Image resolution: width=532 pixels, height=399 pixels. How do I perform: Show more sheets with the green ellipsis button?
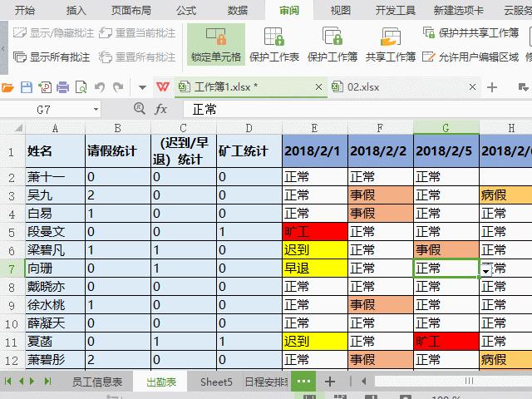(303, 382)
